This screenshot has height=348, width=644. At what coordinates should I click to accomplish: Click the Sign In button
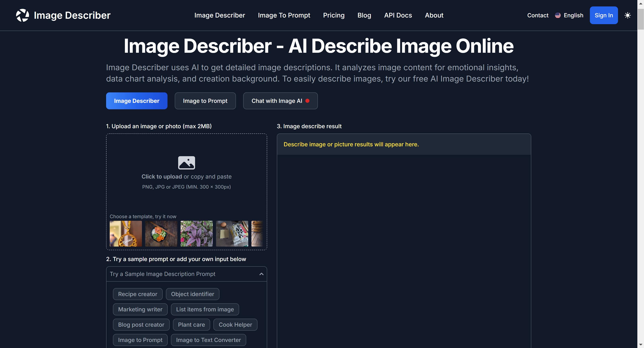pyautogui.click(x=604, y=15)
